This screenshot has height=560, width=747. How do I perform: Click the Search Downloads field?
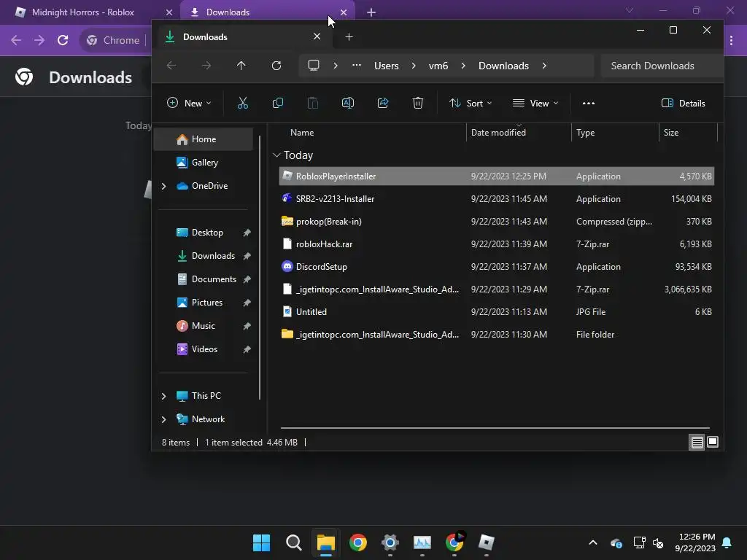(x=661, y=66)
